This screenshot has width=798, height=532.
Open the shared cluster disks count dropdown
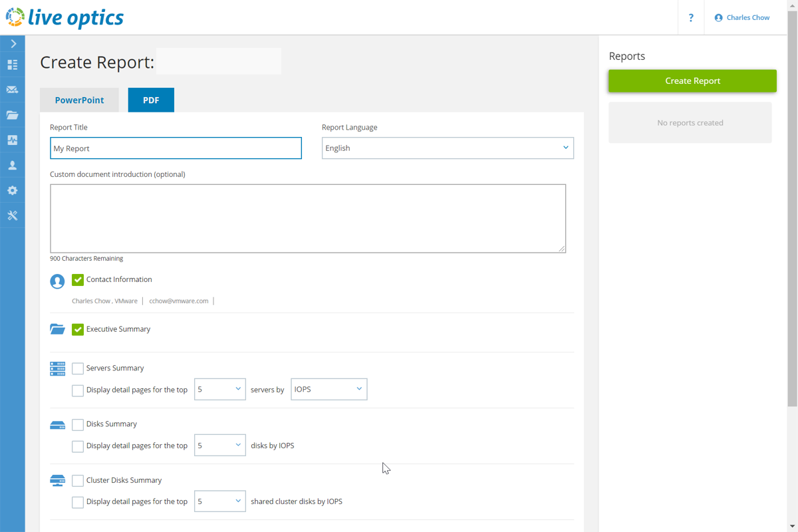[220, 501]
